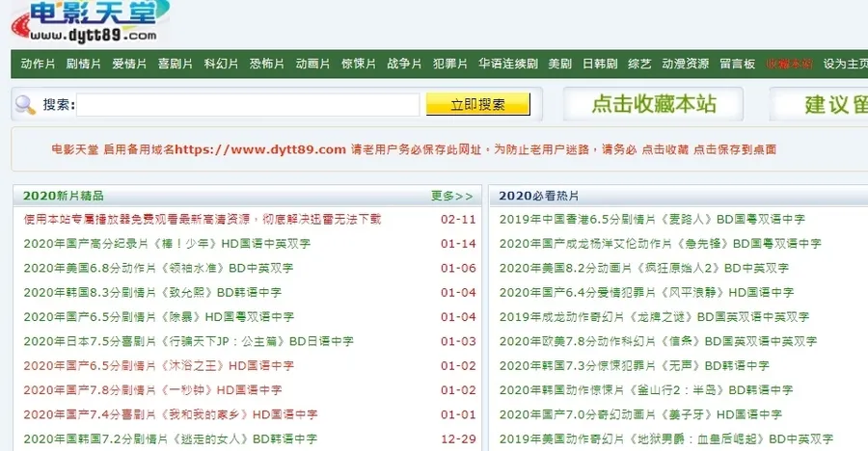
Task: Open 《急先锋》 movie link
Action: 660,244
